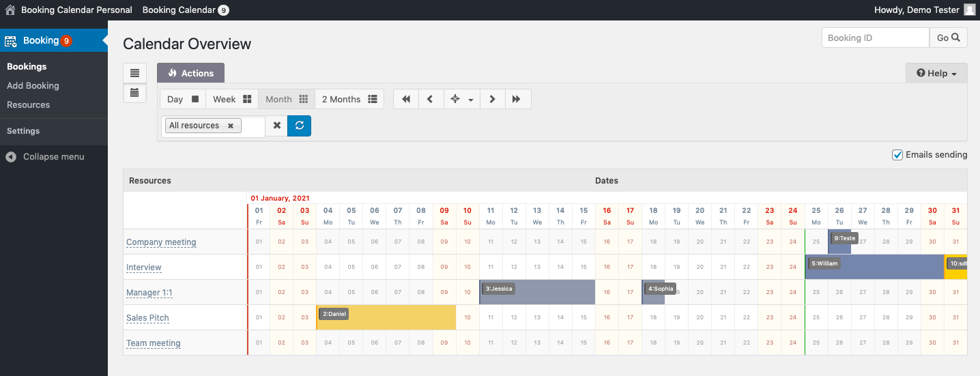
Task: Click the 5:William booking label
Action: 824,263
